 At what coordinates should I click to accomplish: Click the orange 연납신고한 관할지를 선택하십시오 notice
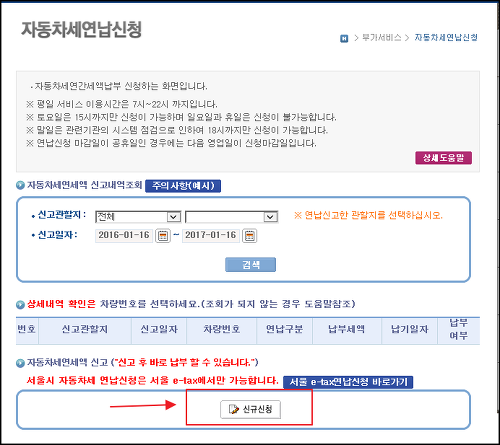coord(368,215)
